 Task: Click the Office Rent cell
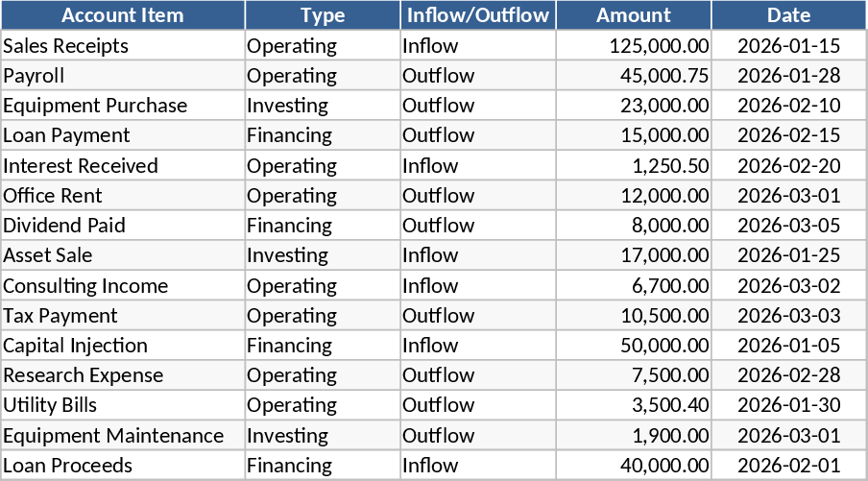coord(53,196)
